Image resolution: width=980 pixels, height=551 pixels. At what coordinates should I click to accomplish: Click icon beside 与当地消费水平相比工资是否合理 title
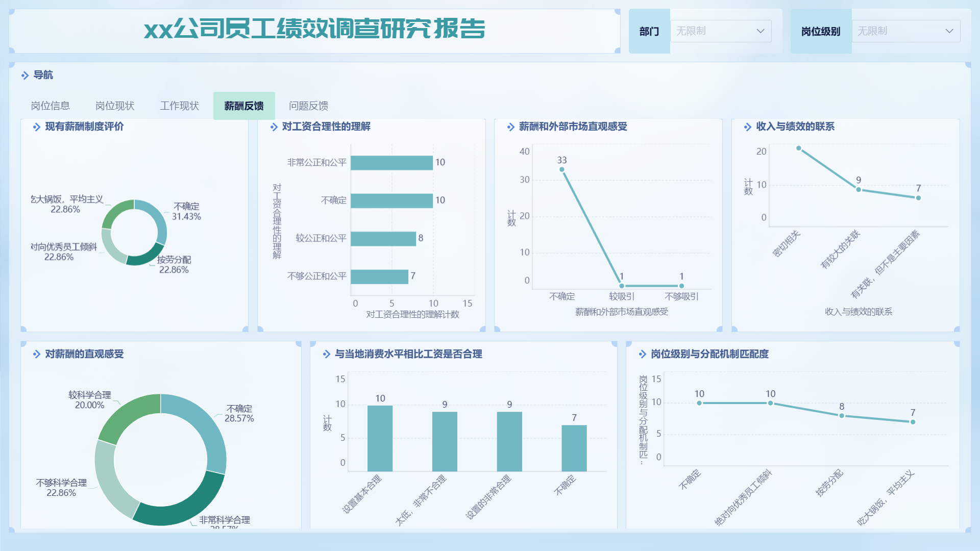click(327, 354)
